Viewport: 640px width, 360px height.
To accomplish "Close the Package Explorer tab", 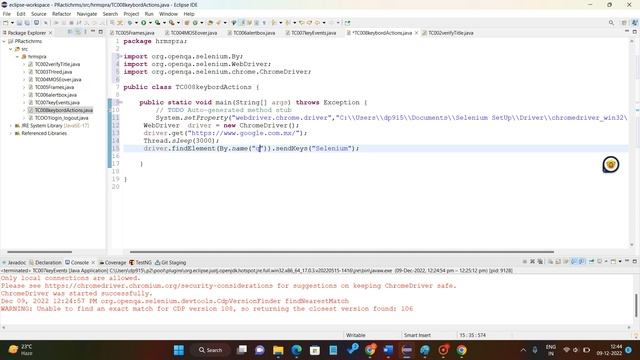I will click(x=51, y=33).
